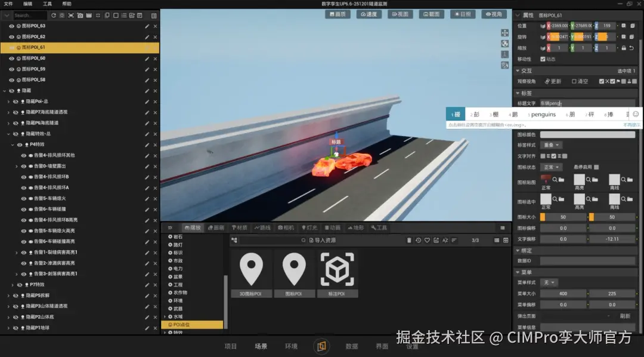Select the 标注POI asset thumbnail

337,273
